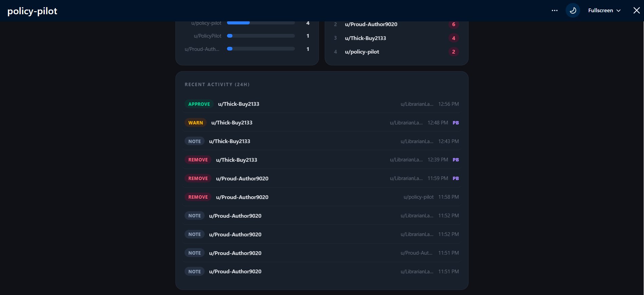The width and height of the screenshot is (644, 295).
Task: Open the three-dot more options menu
Action: pos(554,11)
